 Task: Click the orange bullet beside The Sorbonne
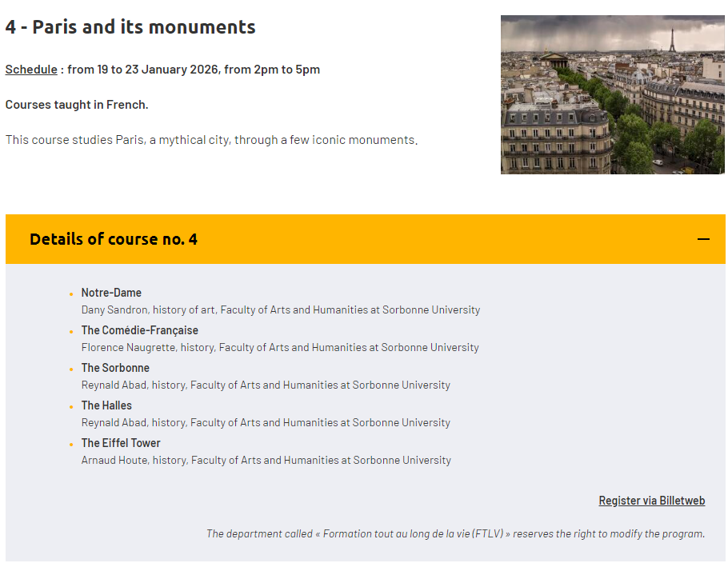pos(71,369)
